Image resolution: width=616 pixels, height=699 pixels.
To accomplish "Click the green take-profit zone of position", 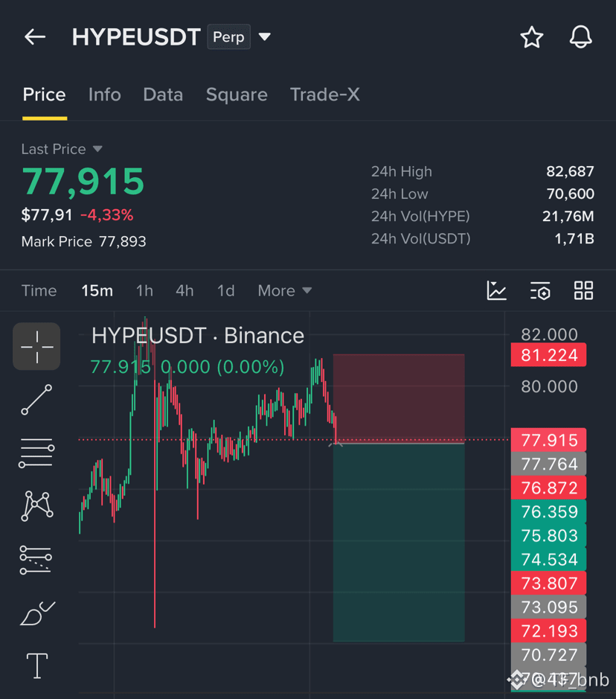I will tap(399, 543).
